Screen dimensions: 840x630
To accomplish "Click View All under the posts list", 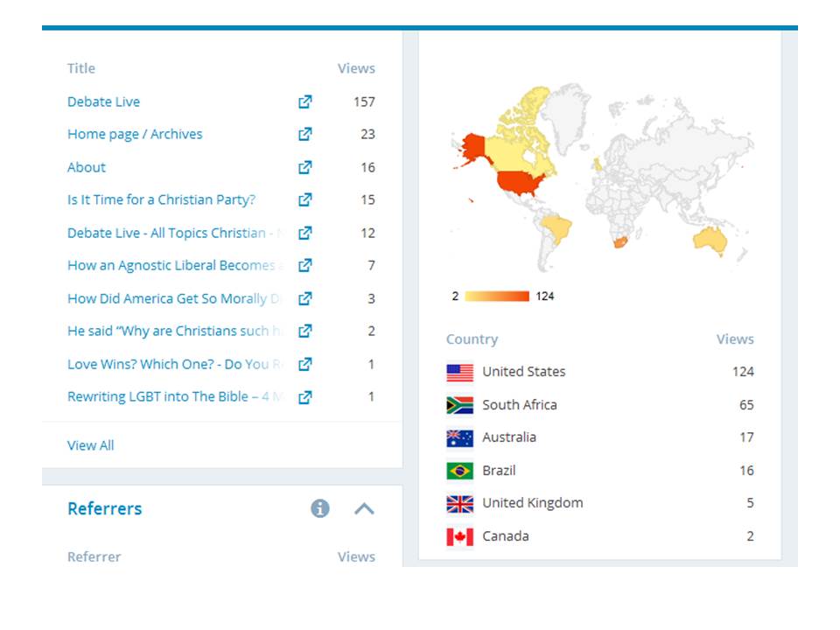I will (x=90, y=445).
